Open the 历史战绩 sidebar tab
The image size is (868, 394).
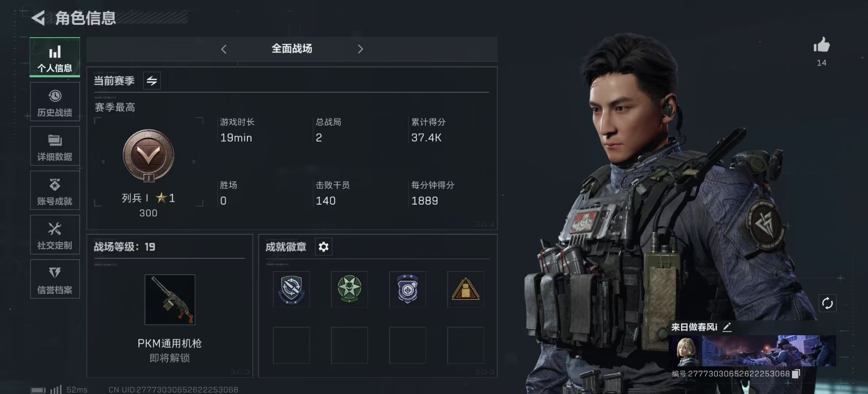click(x=55, y=102)
